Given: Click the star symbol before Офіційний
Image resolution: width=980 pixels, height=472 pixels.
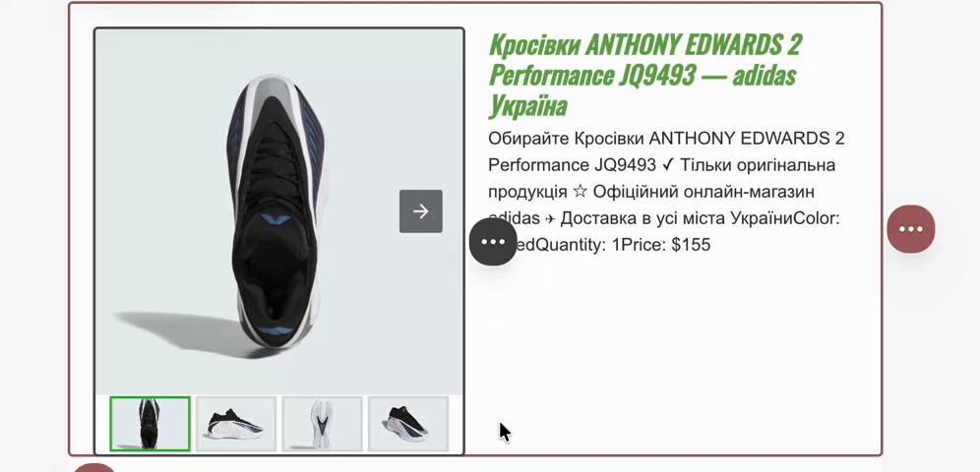Looking at the screenshot, I should (580, 192).
